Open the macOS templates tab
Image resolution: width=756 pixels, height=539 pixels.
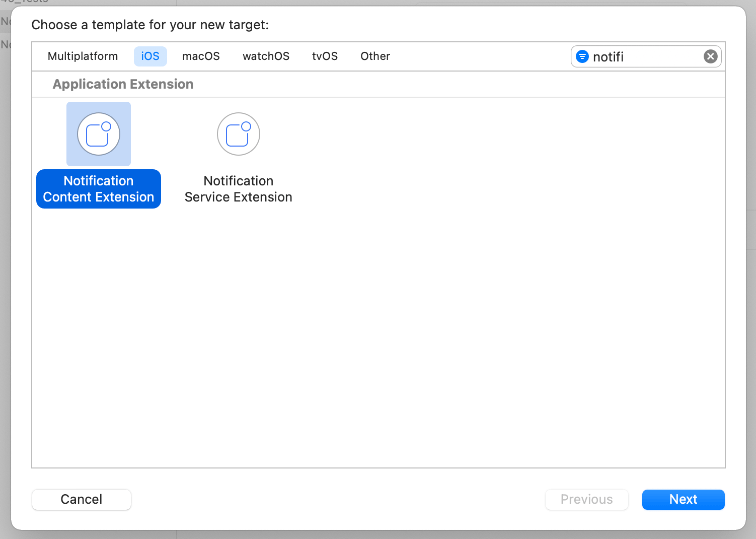[201, 56]
